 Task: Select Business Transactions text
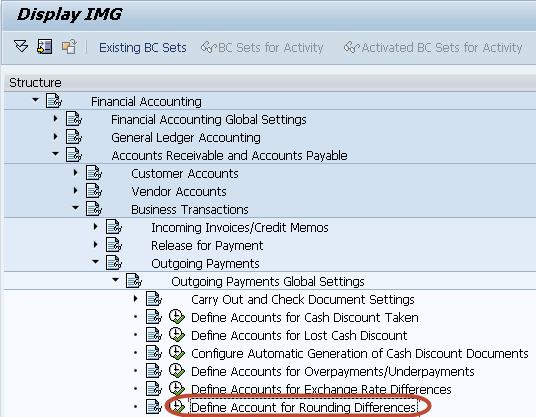[190, 210]
